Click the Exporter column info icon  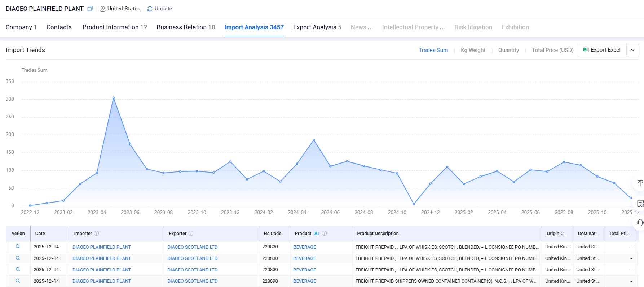[191, 234]
